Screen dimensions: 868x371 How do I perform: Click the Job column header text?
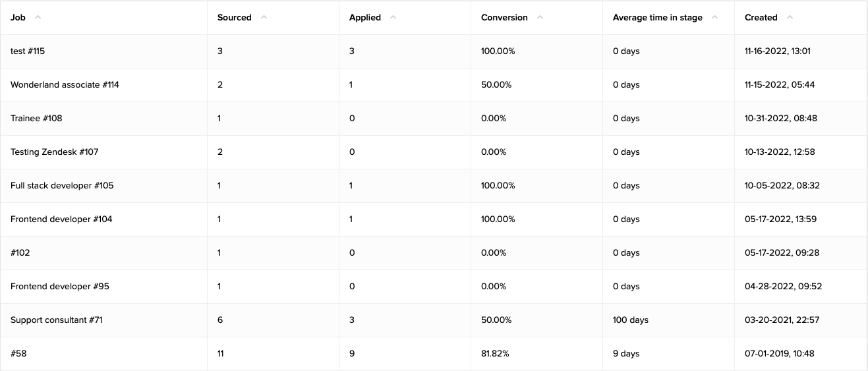coord(18,18)
